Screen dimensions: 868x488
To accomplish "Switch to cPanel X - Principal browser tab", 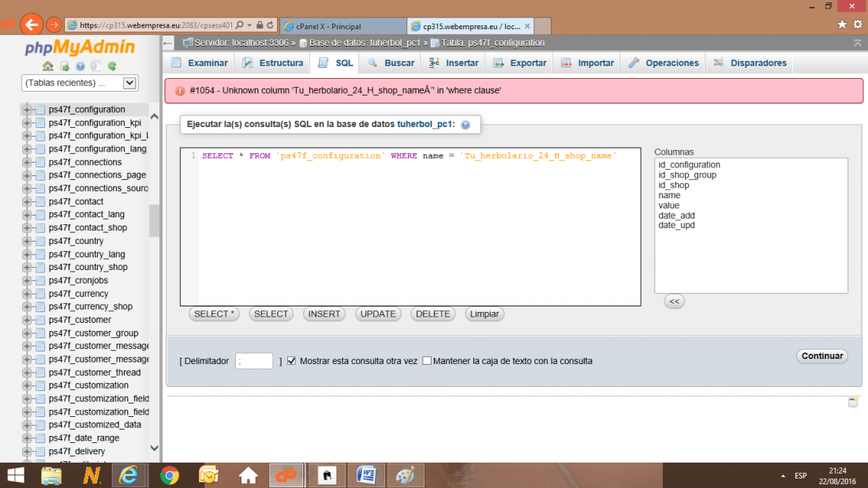I will [343, 26].
